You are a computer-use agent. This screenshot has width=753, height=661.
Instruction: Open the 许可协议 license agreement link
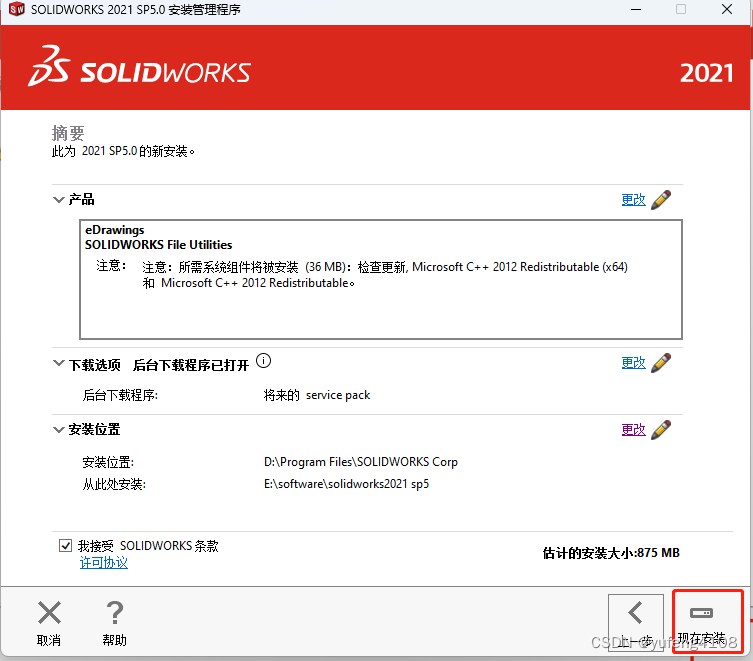click(104, 563)
